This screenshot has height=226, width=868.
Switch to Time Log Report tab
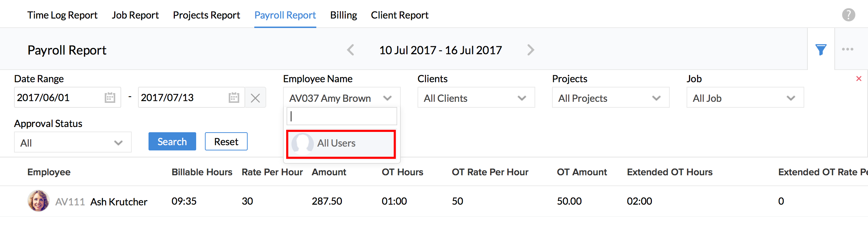(x=62, y=15)
